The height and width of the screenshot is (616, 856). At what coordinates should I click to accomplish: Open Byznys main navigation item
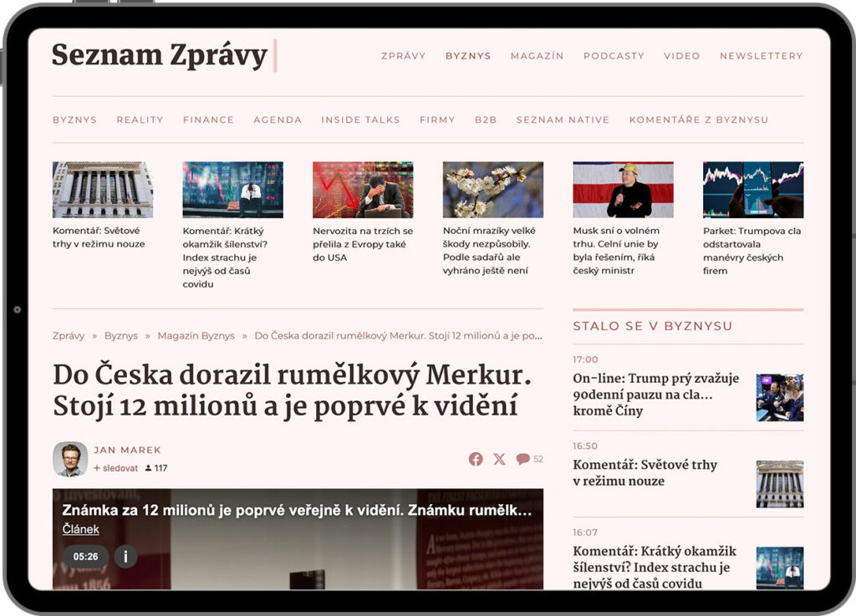click(x=468, y=56)
